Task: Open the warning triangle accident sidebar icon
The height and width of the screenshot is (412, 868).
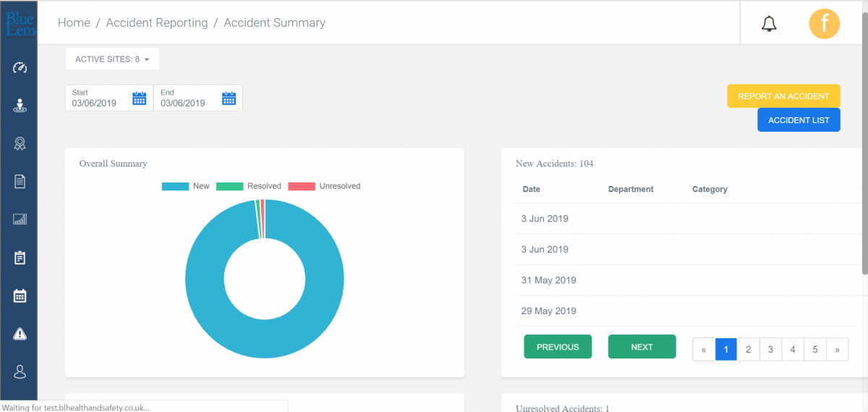Action: coord(20,334)
